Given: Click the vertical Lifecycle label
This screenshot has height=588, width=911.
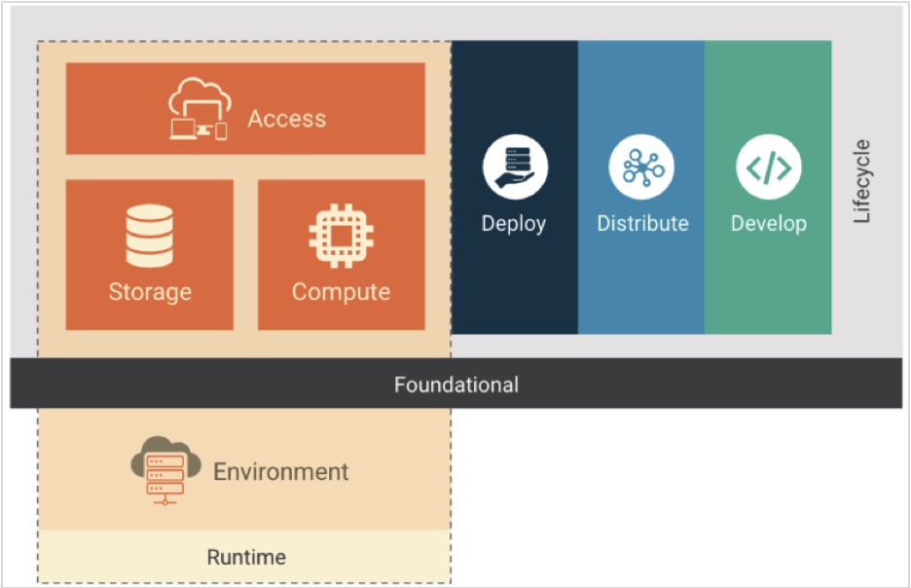Looking at the screenshot, I should [861, 181].
